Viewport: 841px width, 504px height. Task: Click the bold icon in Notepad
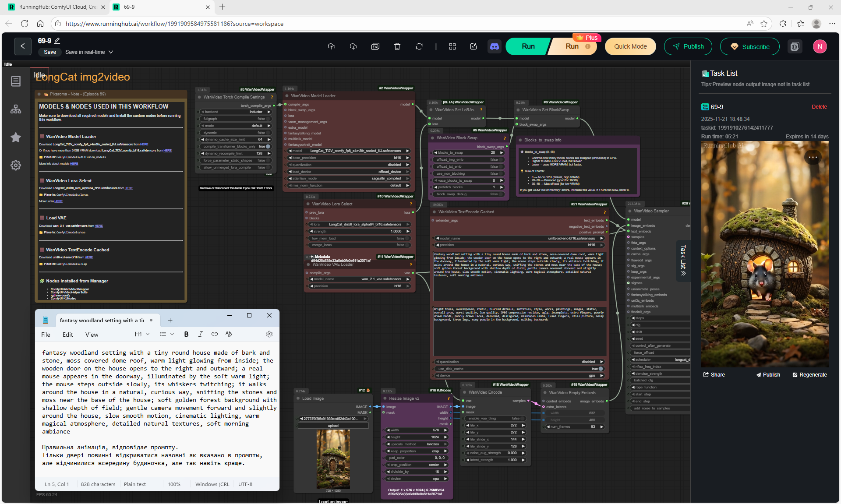pyautogui.click(x=186, y=334)
